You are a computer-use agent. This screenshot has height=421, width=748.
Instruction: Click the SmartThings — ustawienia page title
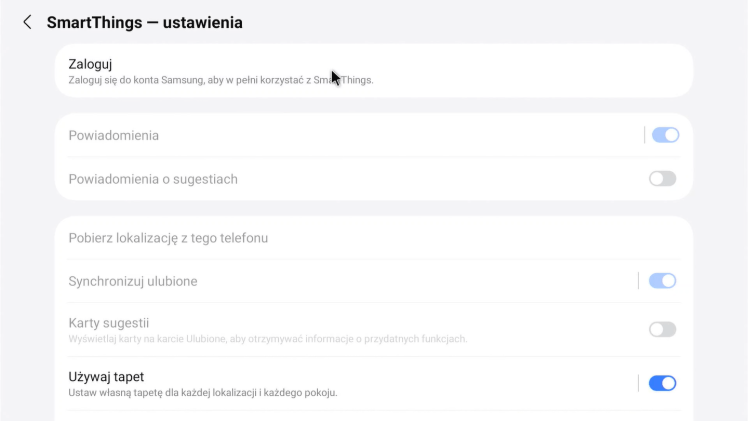click(144, 22)
